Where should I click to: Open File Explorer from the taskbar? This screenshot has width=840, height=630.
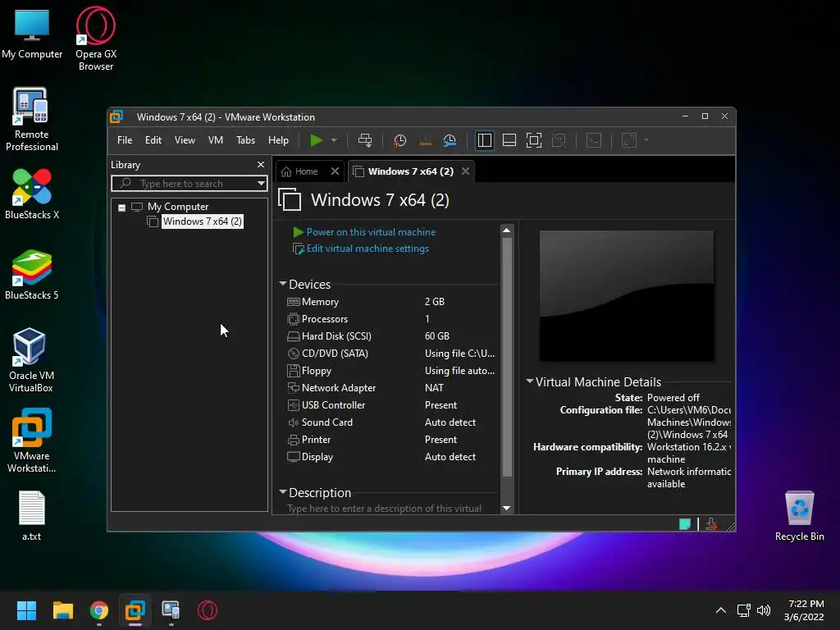(62, 610)
